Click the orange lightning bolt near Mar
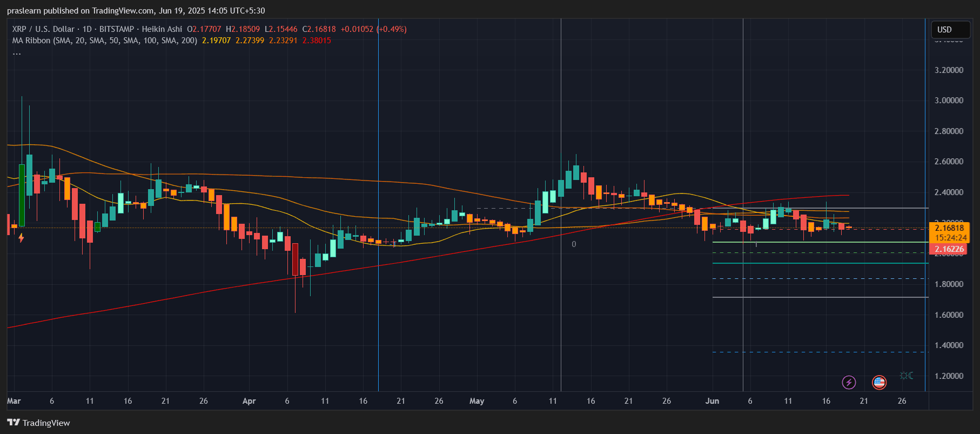 coord(21,238)
